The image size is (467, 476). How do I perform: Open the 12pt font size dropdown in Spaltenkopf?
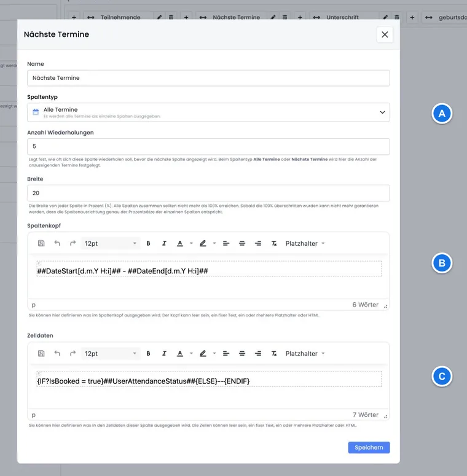coord(111,243)
